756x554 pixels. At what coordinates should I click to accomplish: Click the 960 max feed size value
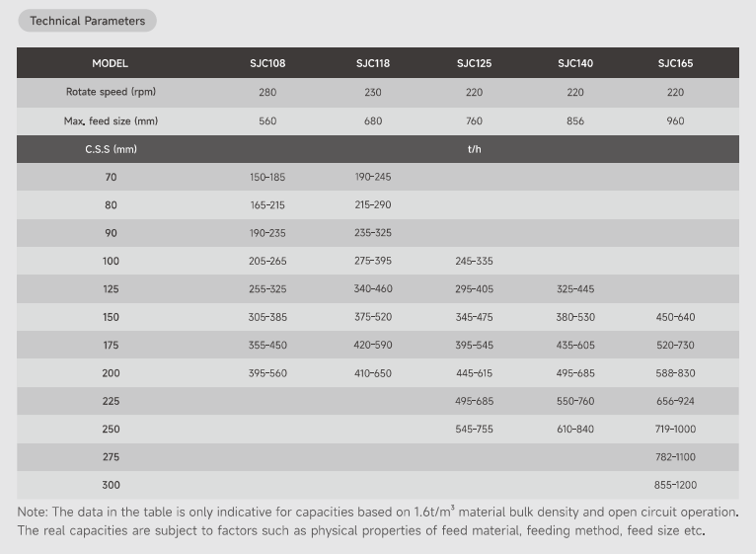coord(675,120)
